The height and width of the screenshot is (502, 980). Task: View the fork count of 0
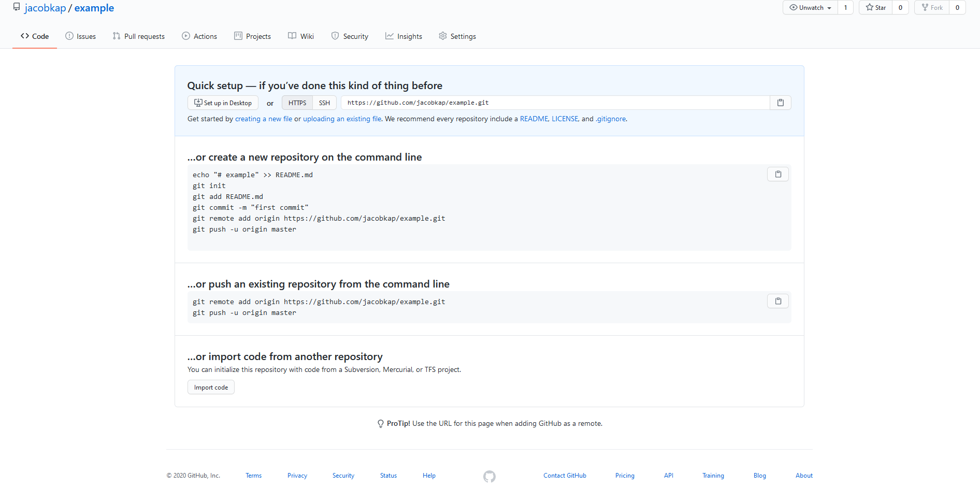(957, 7)
